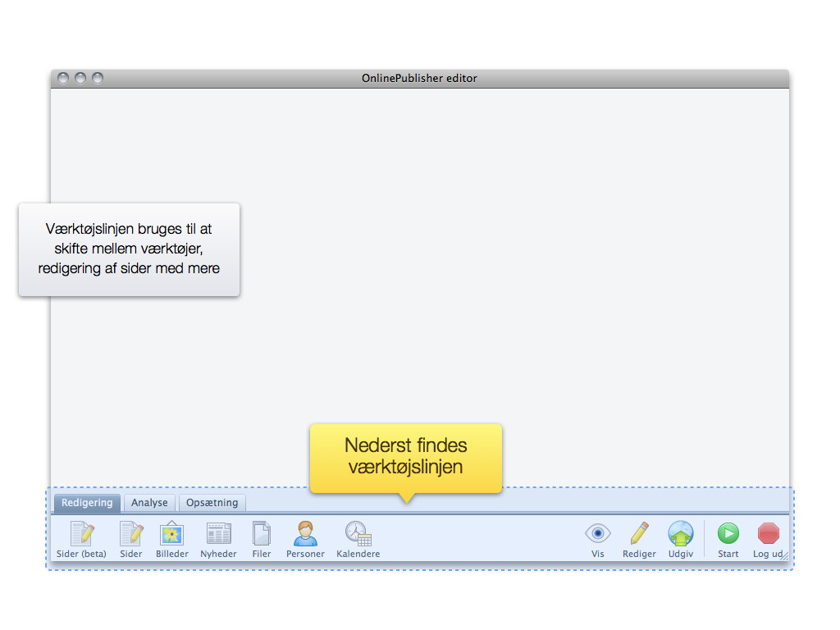Publish with the Udgiv globe icon
The image size is (840, 630).
(x=680, y=539)
